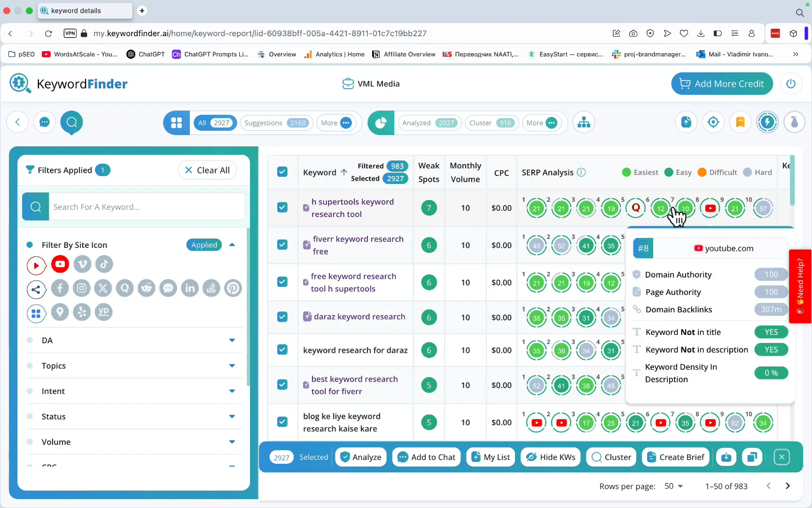Image resolution: width=812 pixels, height=508 pixels.
Task: Click the orange bookmark icon
Action: [x=740, y=122]
